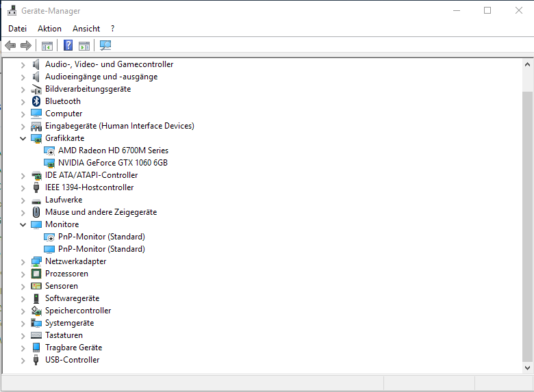Expand the Tastaturen node
The image size is (534, 392).
pos(23,336)
